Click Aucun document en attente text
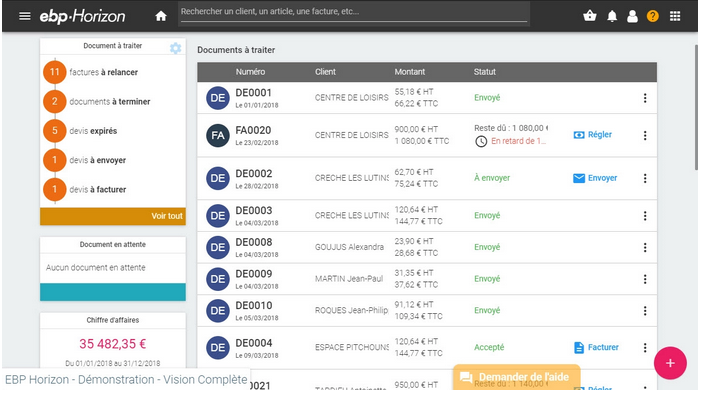 pos(96,268)
